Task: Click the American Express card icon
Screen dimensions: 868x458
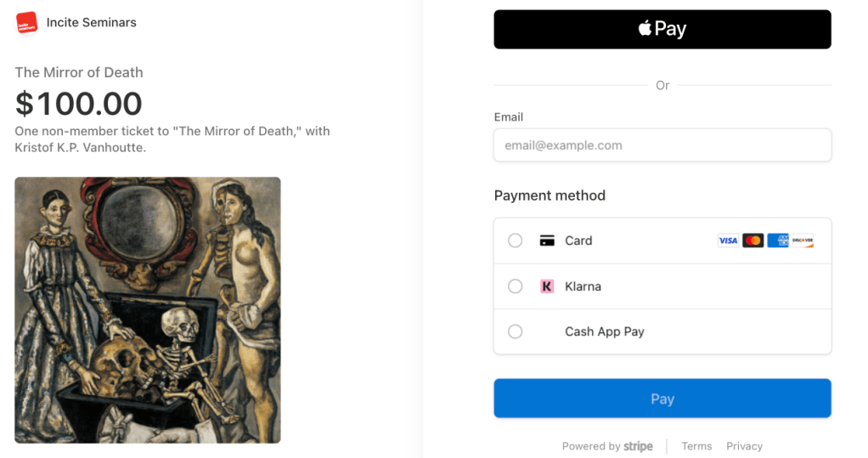Action: (x=778, y=240)
